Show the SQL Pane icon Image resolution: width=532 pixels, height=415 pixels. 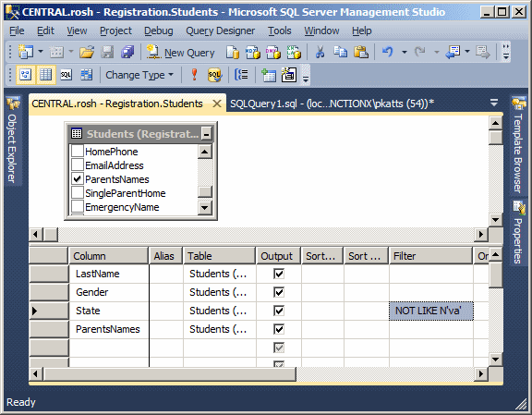click(x=66, y=74)
